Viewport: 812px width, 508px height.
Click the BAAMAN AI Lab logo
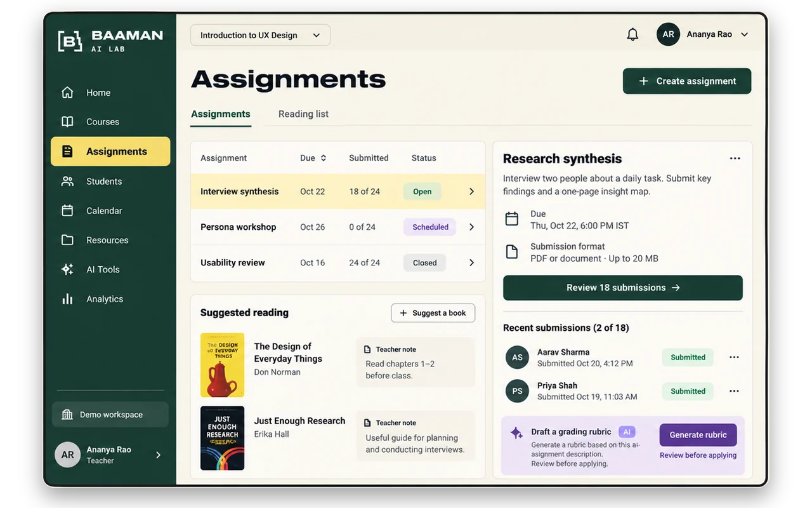[x=110, y=41]
